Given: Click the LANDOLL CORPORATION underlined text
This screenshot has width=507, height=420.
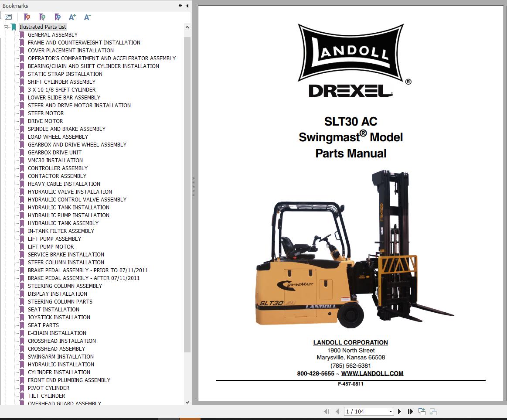Looking at the screenshot, I should click(x=350, y=342).
